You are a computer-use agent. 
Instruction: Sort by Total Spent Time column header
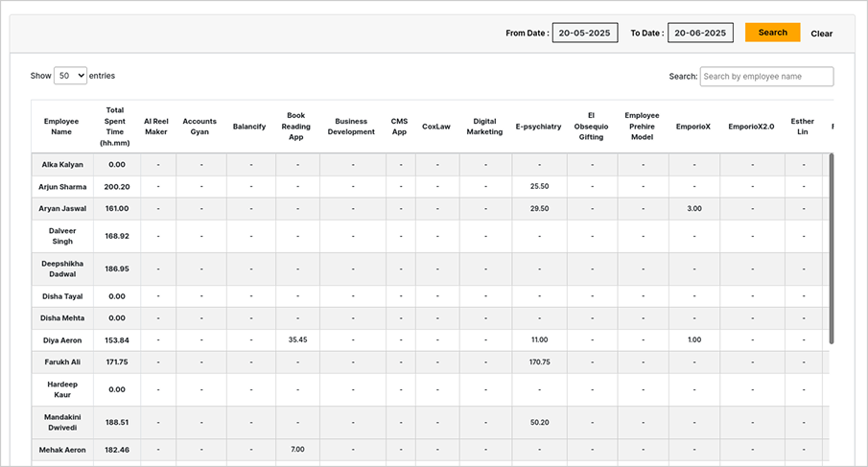[115, 127]
